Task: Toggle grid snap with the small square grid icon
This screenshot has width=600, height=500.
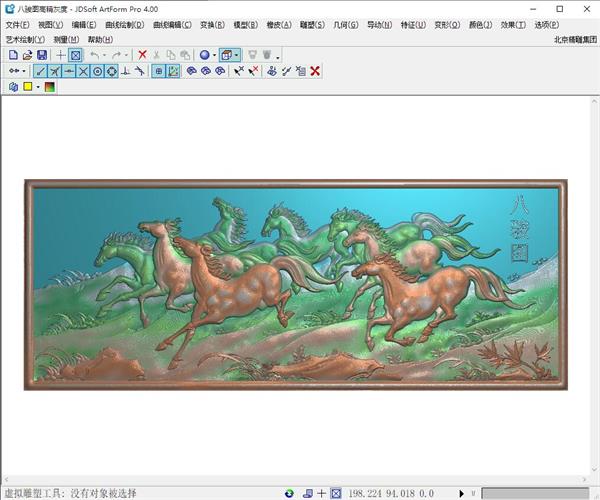Action: [x=158, y=71]
